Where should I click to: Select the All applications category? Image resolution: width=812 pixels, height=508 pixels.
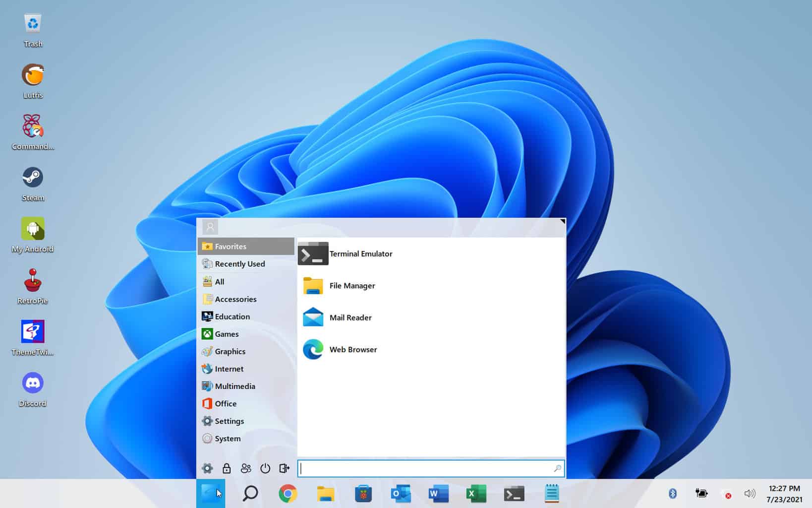pyautogui.click(x=246, y=282)
